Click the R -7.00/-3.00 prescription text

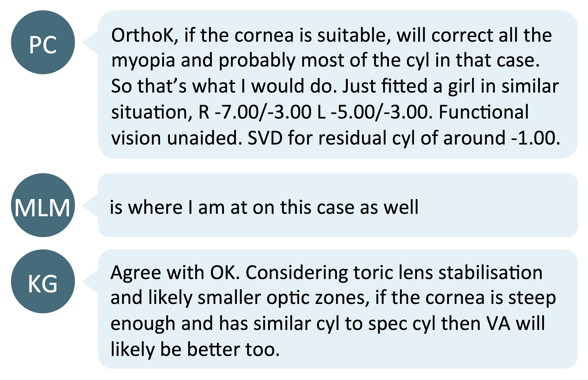(x=255, y=112)
